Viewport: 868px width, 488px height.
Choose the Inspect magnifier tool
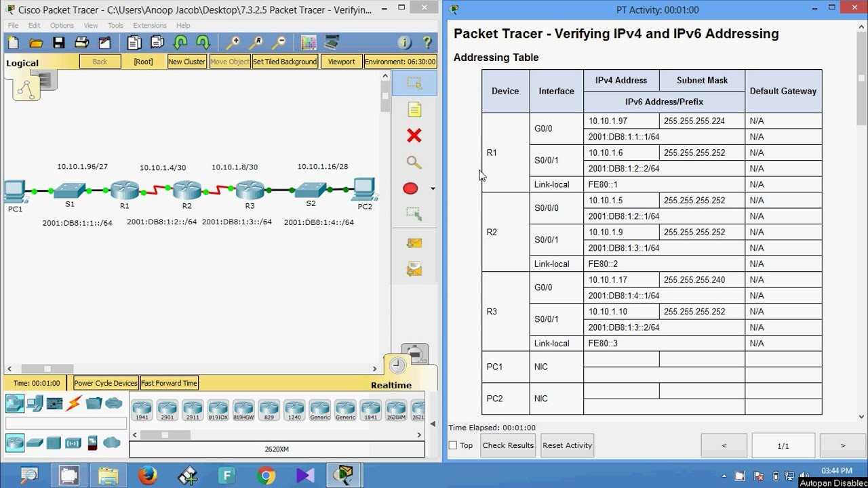414,162
